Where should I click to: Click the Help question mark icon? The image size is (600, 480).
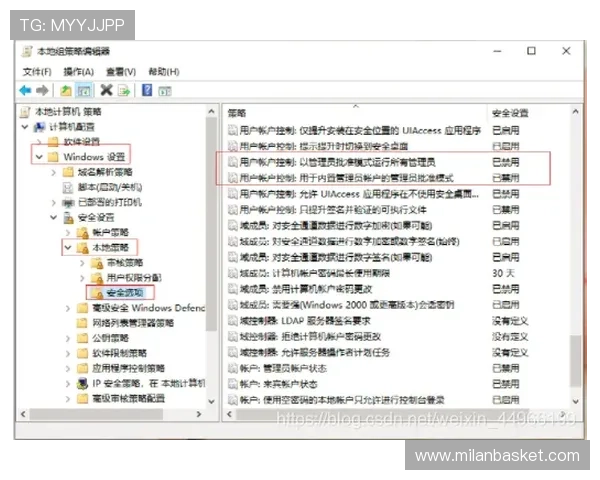coord(147,90)
